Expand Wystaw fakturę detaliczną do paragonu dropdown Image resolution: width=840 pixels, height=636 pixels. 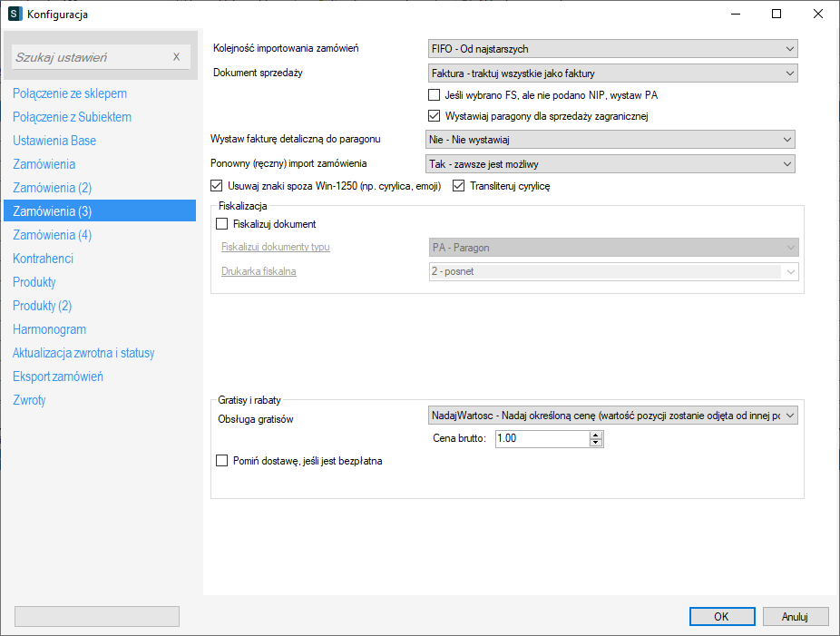click(610, 140)
